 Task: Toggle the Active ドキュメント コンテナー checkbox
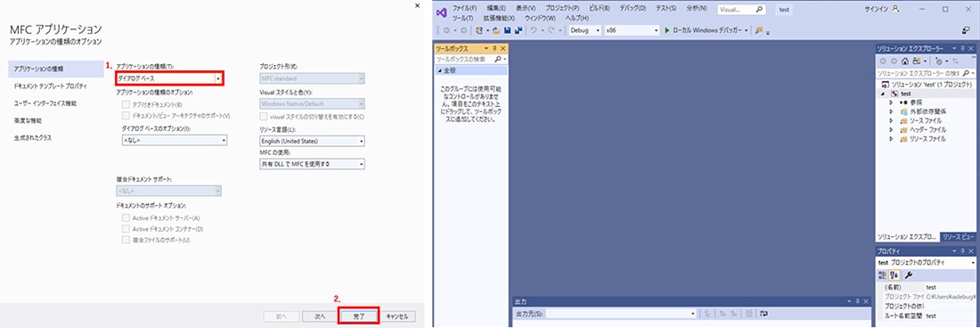pyautogui.click(x=126, y=229)
